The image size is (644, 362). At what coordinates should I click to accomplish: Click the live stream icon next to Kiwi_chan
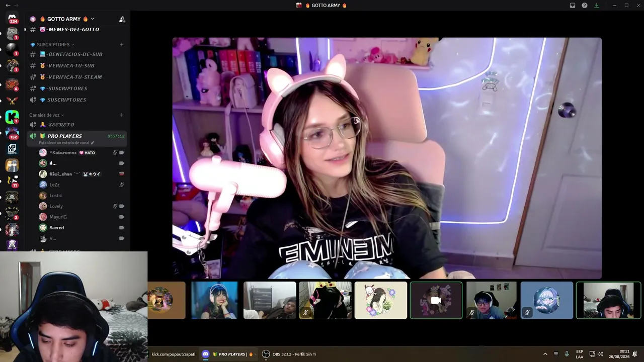point(121,174)
